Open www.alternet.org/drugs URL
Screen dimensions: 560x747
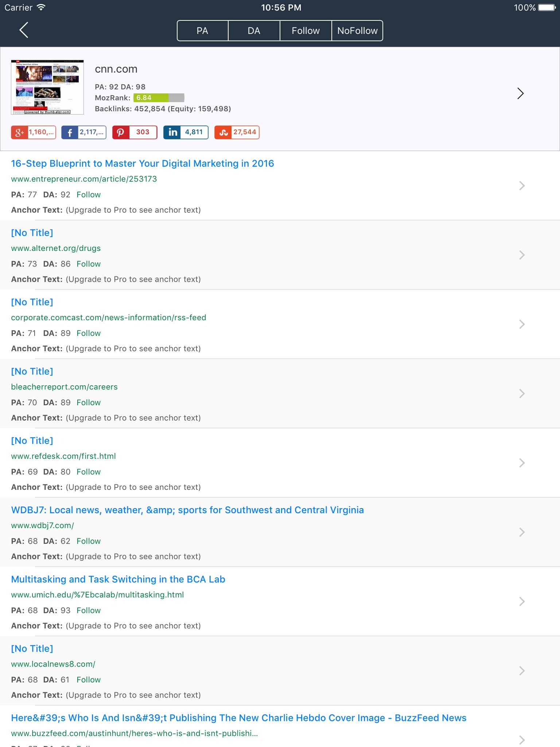click(x=56, y=248)
